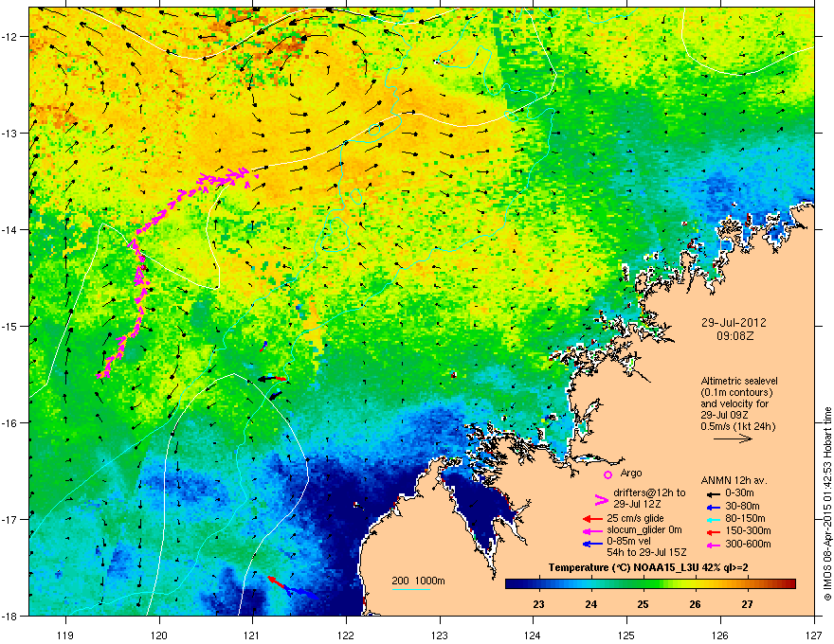Click the red arrow beside '25 cm/s glide'
Image resolution: width=834 pixels, height=644 pixels.
point(592,519)
